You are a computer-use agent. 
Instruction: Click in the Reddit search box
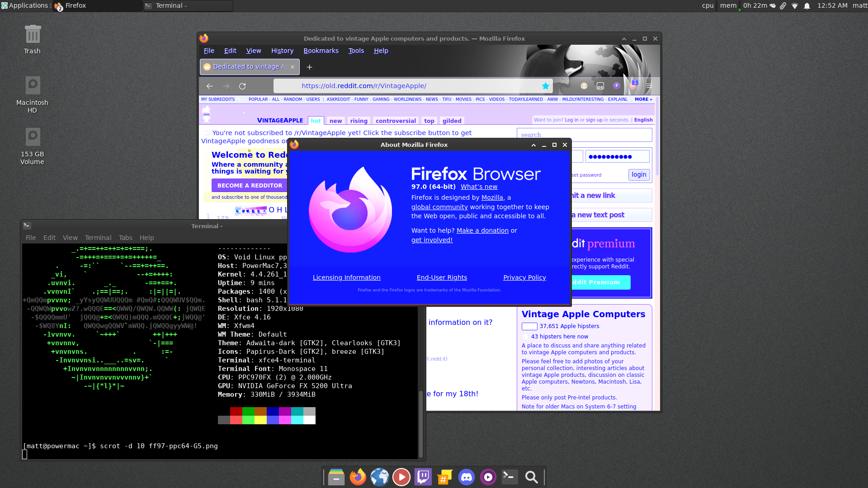[x=584, y=135]
